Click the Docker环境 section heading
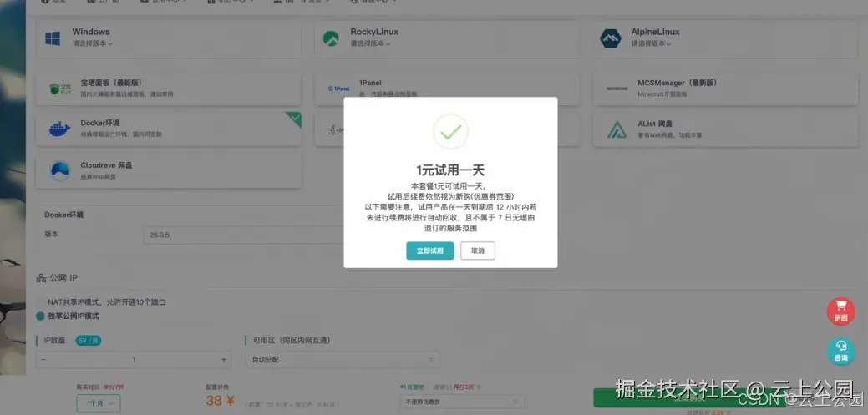The image size is (868, 415). coord(63,215)
